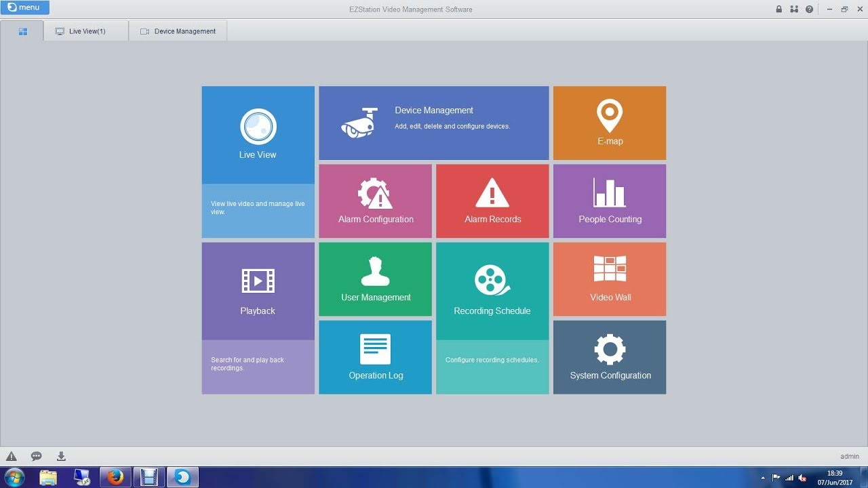Click the Device Management tile title
868x488 pixels.
click(434, 110)
